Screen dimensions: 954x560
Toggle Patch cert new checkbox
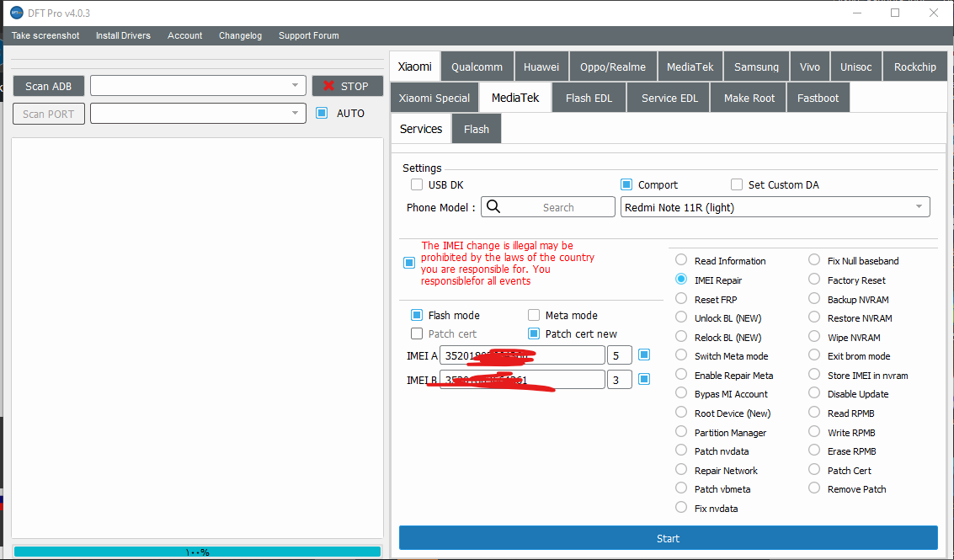tap(534, 333)
